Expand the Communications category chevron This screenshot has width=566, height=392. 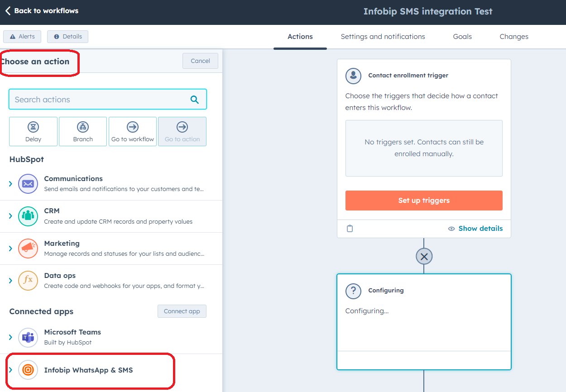[10, 184]
